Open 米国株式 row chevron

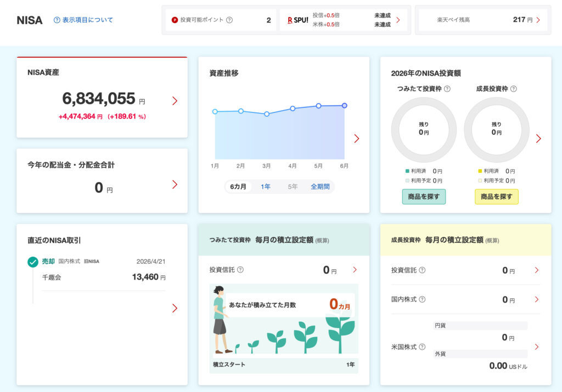pos(537,347)
